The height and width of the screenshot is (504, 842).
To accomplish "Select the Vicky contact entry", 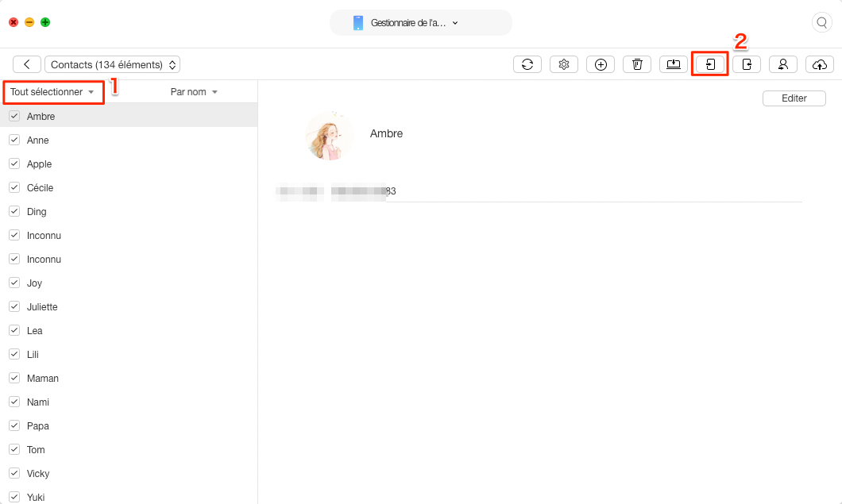I will (38, 473).
